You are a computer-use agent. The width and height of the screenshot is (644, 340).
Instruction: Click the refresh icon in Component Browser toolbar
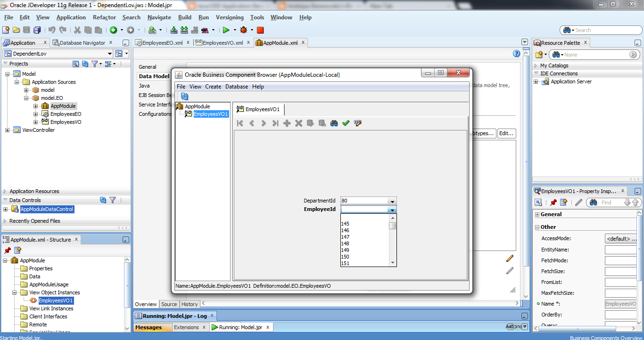click(x=184, y=96)
